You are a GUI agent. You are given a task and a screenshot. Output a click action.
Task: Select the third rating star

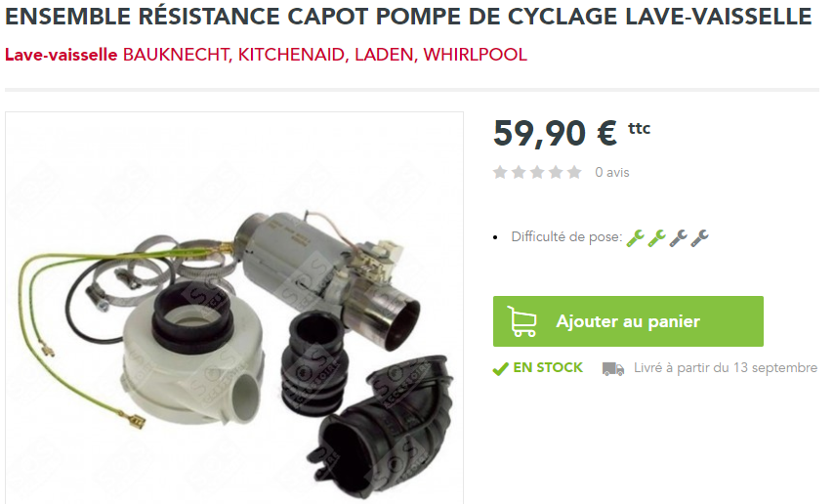[x=537, y=172]
